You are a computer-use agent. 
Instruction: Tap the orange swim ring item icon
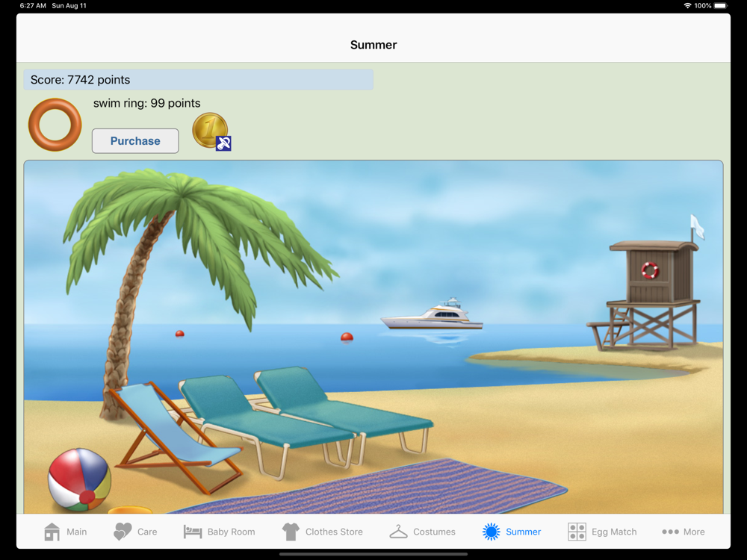point(55,125)
